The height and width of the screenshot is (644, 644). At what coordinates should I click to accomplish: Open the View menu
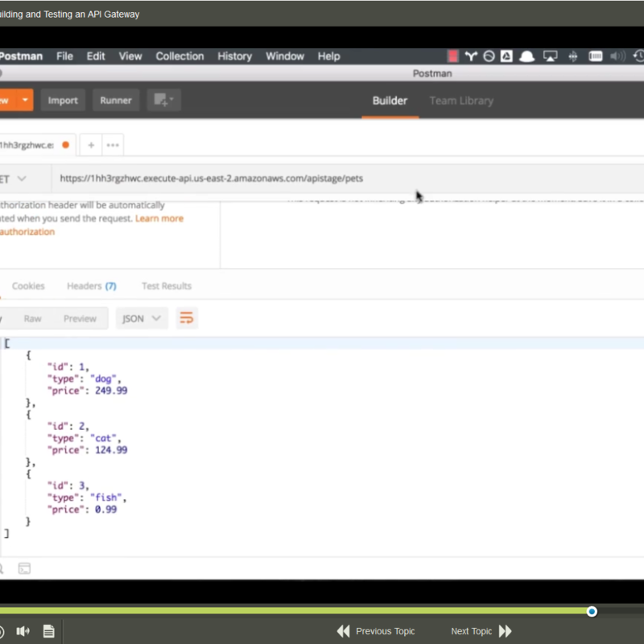(130, 56)
